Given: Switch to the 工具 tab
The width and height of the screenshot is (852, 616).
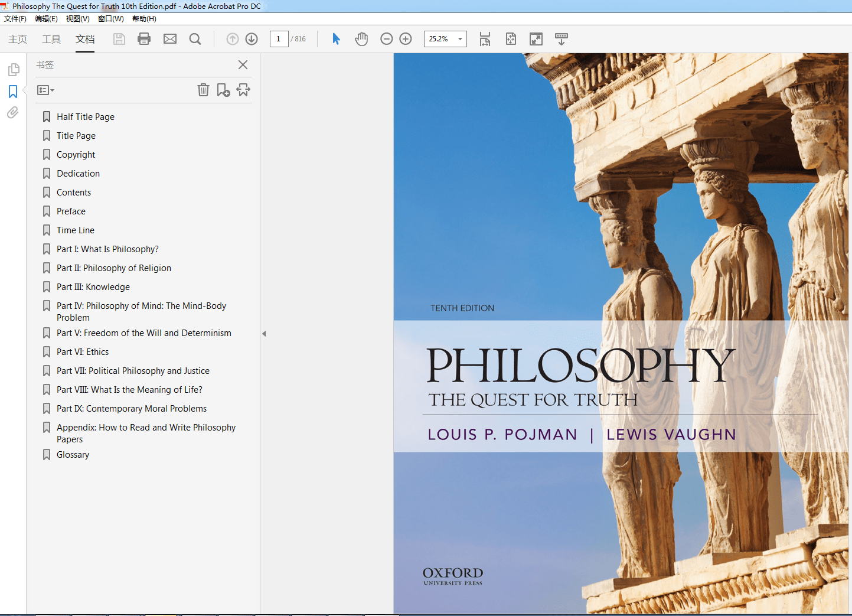Looking at the screenshot, I should (51, 39).
